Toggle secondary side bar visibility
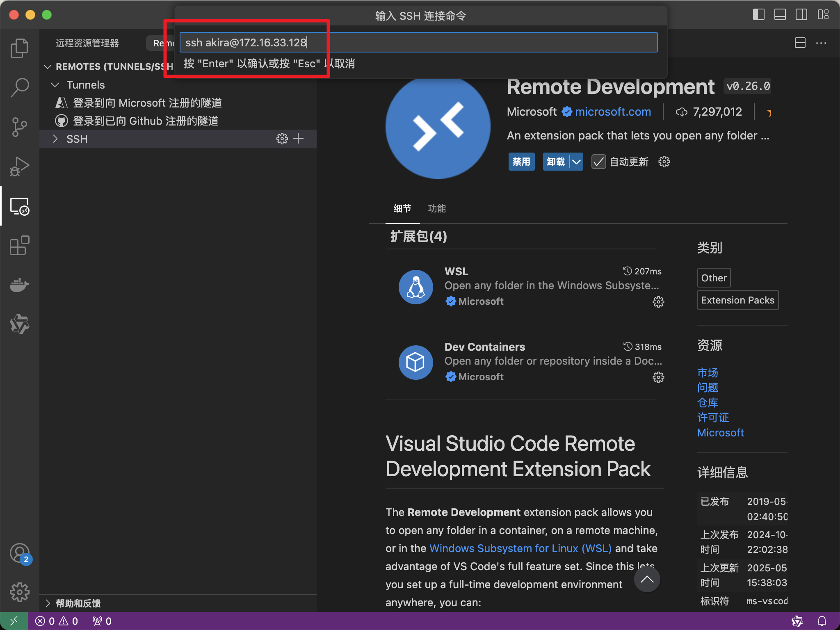The image size is (840, 630). [x=801, y=15]
